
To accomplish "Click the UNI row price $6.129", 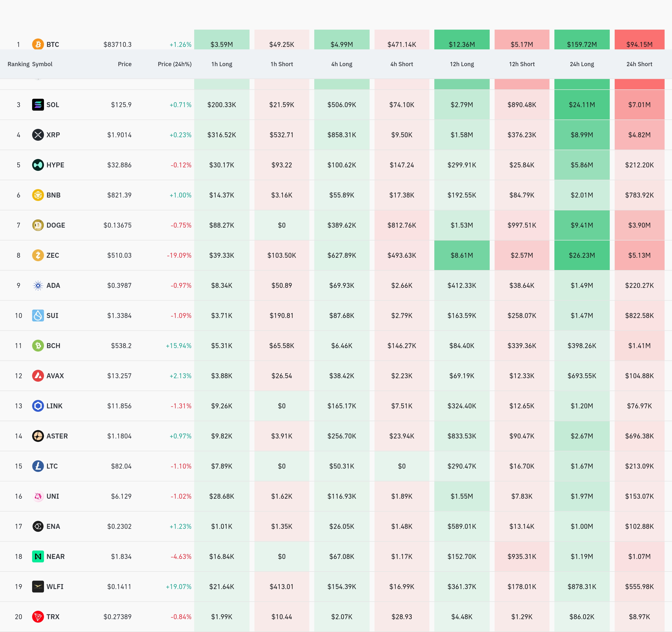I will [121, 496].
